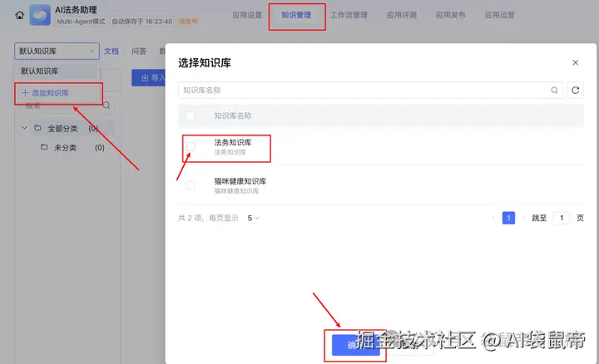Select 默认知识库 option in the list

click(57, 71)
